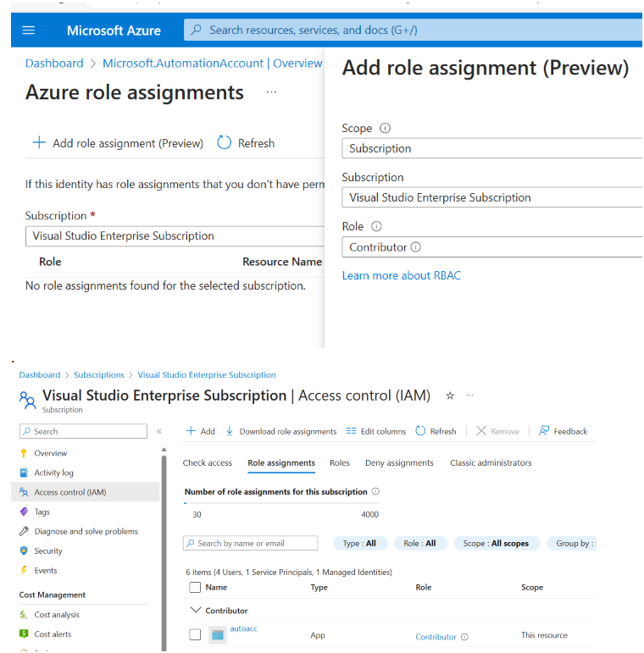Open the autoacc name link
The height and width of the screenshot is (653, 644).
[x=244, y=628]
